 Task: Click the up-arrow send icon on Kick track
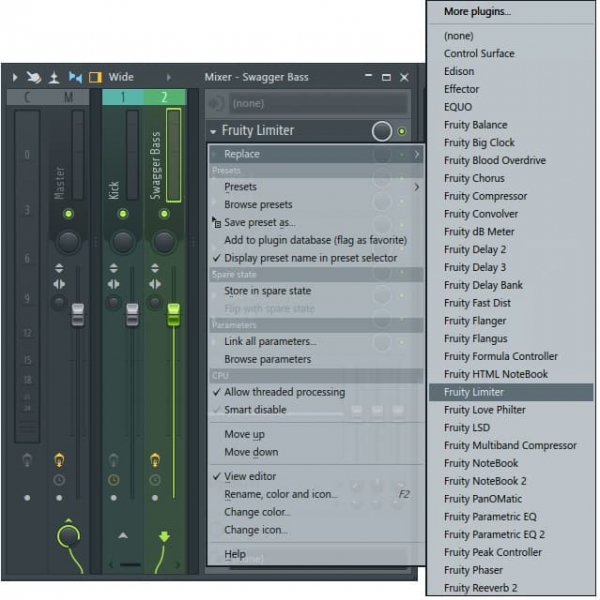click(123, 536)
